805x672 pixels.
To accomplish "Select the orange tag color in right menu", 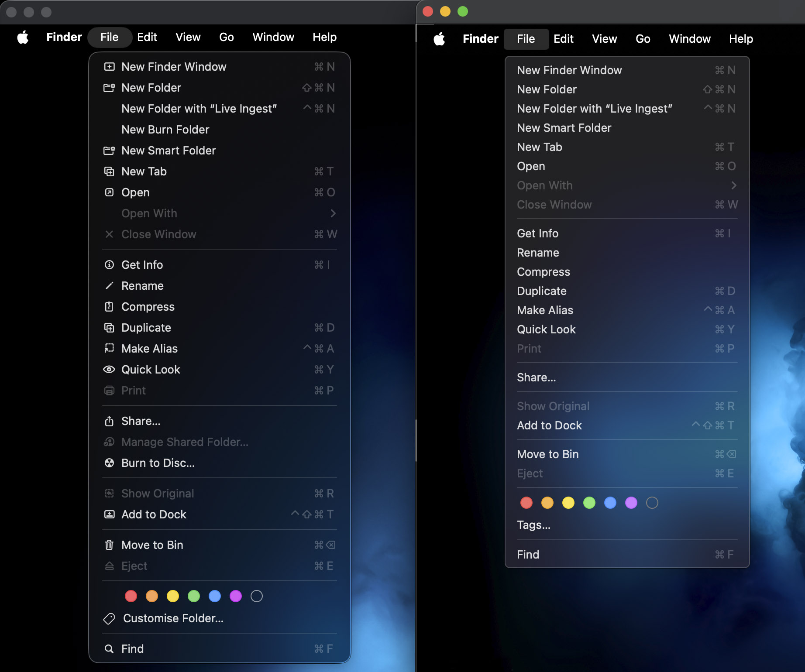I will [547, 503].
